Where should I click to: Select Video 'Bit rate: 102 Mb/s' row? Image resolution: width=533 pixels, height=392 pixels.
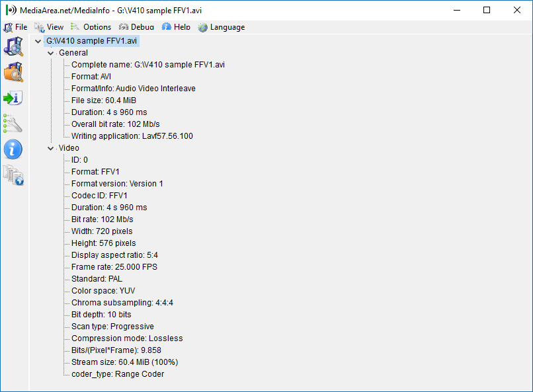tap(102, 219)
